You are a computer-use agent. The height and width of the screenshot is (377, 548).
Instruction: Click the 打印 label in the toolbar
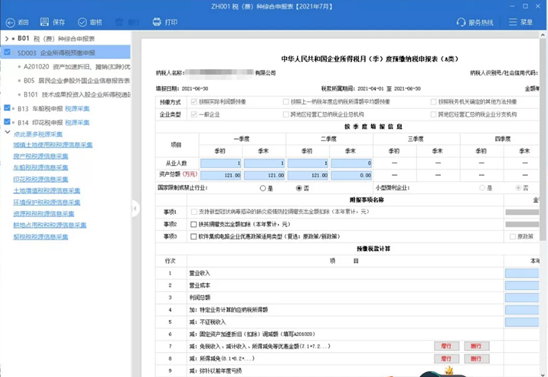tap(171, 22)
